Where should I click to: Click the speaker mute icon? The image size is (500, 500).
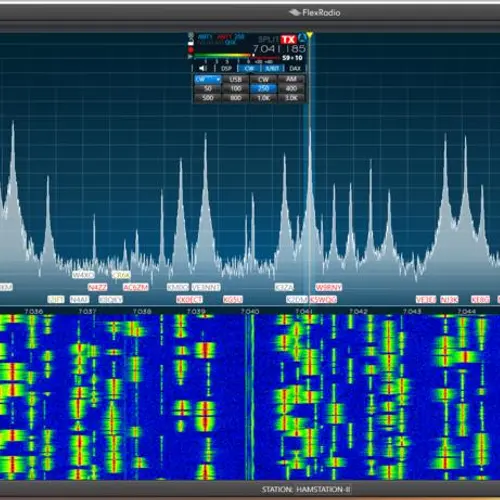(202, 68)
